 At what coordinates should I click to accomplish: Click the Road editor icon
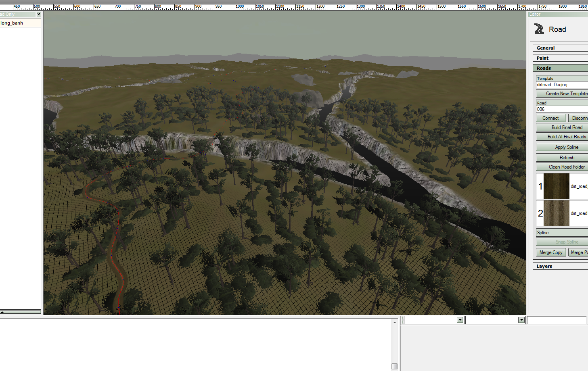click(539, 29)
